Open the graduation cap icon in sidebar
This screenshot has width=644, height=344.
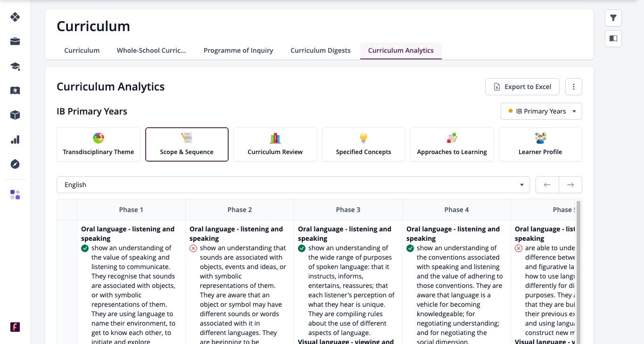click(15, 66)
